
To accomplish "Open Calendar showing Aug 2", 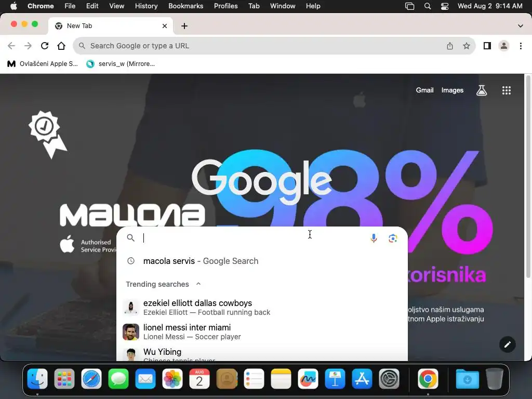I will click(199, 379).
